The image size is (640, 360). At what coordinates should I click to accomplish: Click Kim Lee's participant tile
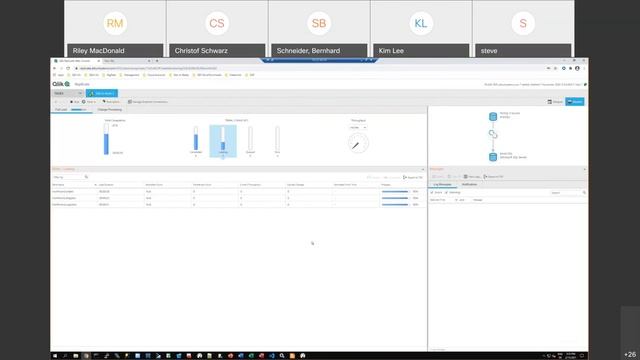421,29
